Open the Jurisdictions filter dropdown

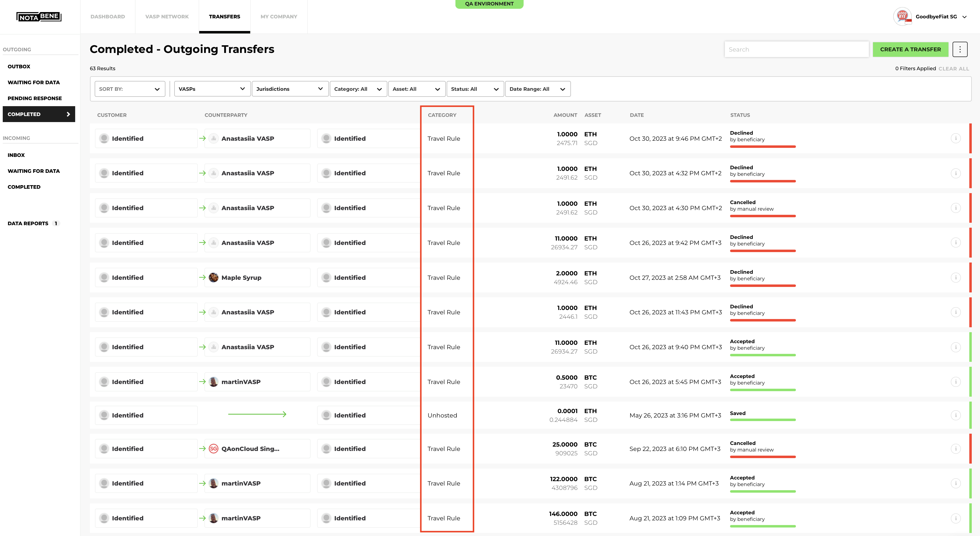290,89
